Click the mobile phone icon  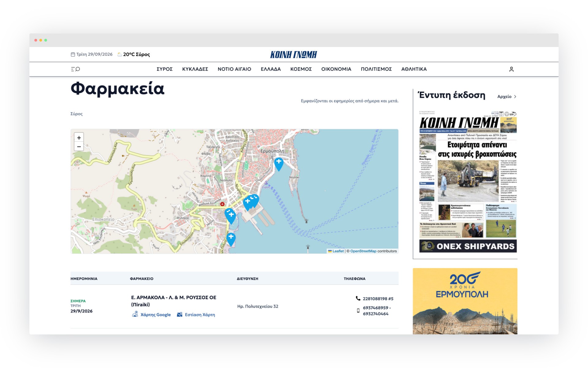click(358, 311)
